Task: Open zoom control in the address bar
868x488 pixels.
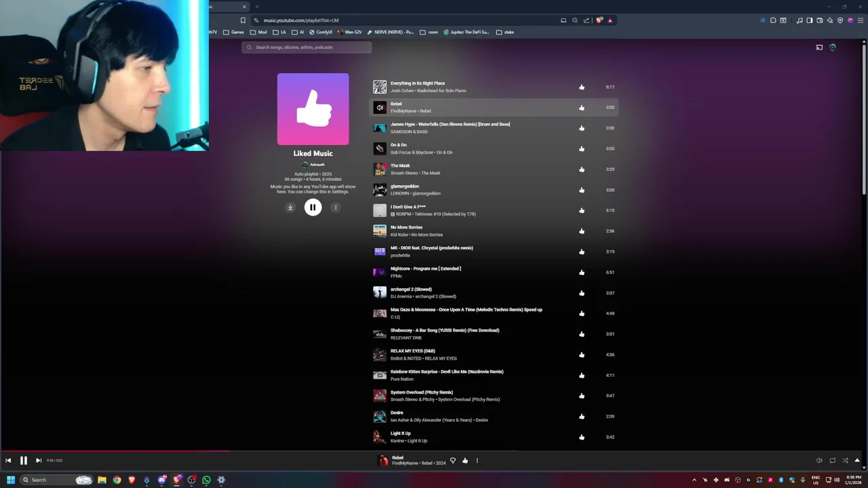Action: tap(575, 20)
